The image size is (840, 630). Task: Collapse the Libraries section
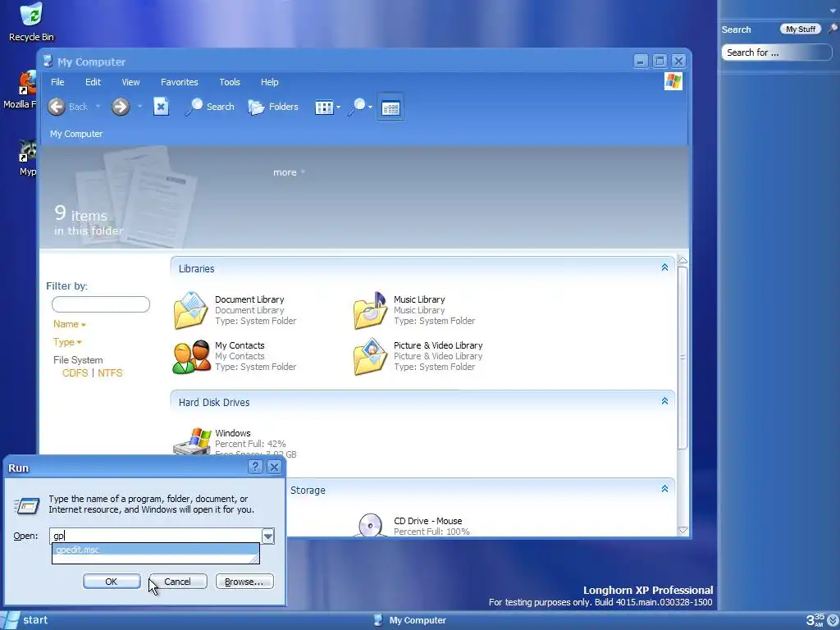tap(664, 267)
